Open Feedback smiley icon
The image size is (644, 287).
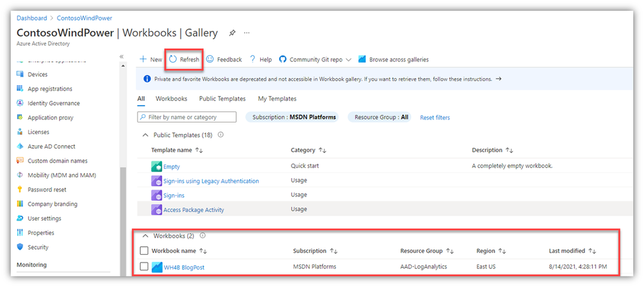pyautogui.click(x=210, y=59)
